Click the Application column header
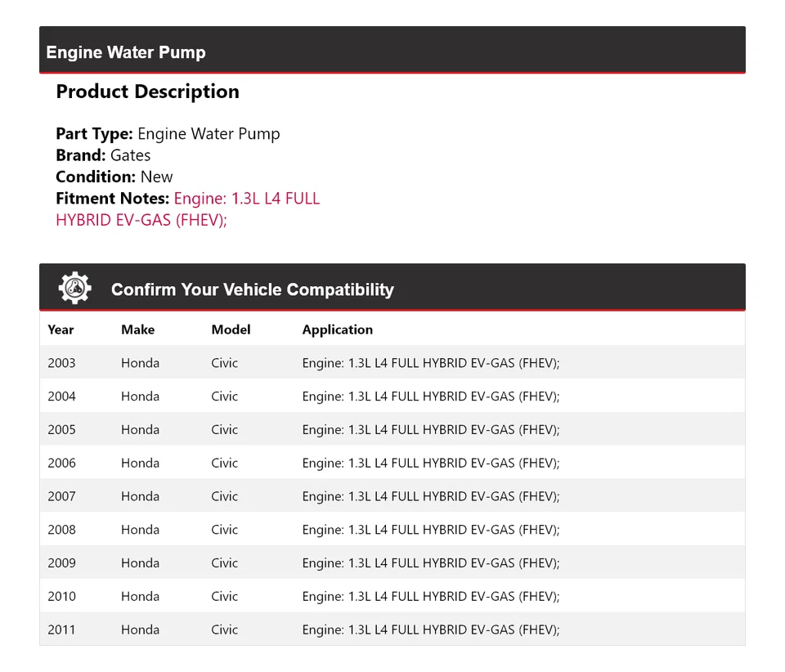 (337, 329)
